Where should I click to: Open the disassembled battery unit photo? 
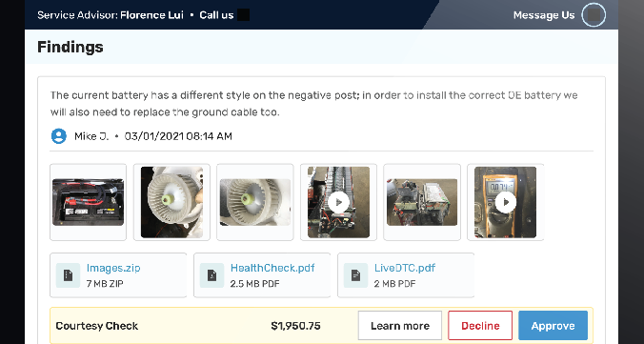click(x=422, y=202)
